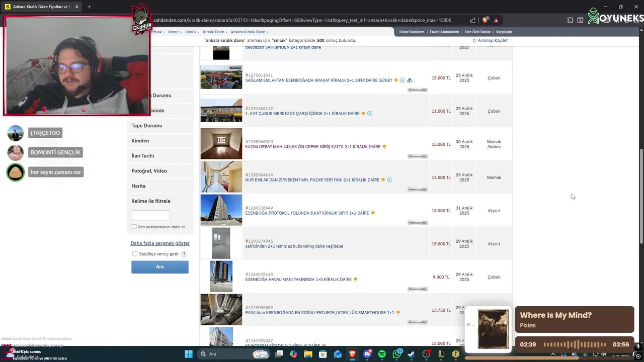This screenshot has height=362, width=644.
Task: Tick 'İlan açıklamalarını dahil et' checkbox
Action: coord(134,227)
